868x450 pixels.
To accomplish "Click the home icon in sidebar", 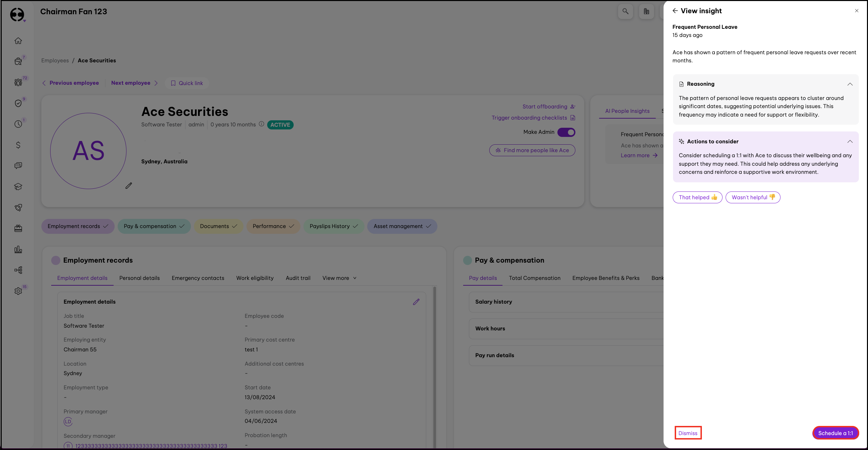I will pyautogui.click(x=18, y=41).
